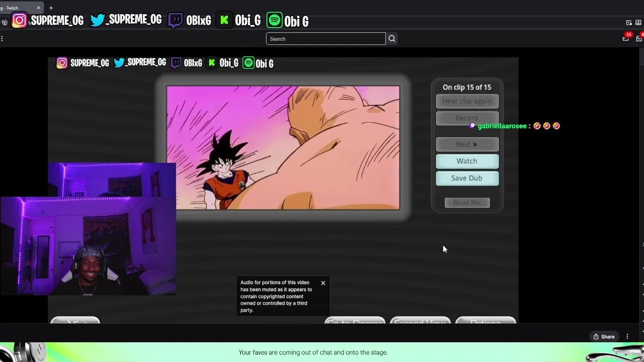Image resolution: width=644 pixels, height=362 pixels.
Task: Go to the Next clip
Action: click(x=467, y=144)
